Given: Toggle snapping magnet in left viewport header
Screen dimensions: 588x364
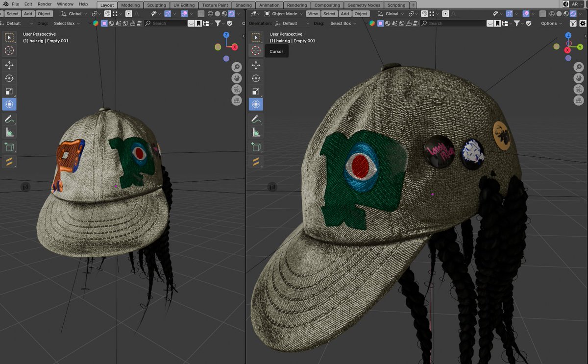Looking at the screenshot, I should [107, 14].
